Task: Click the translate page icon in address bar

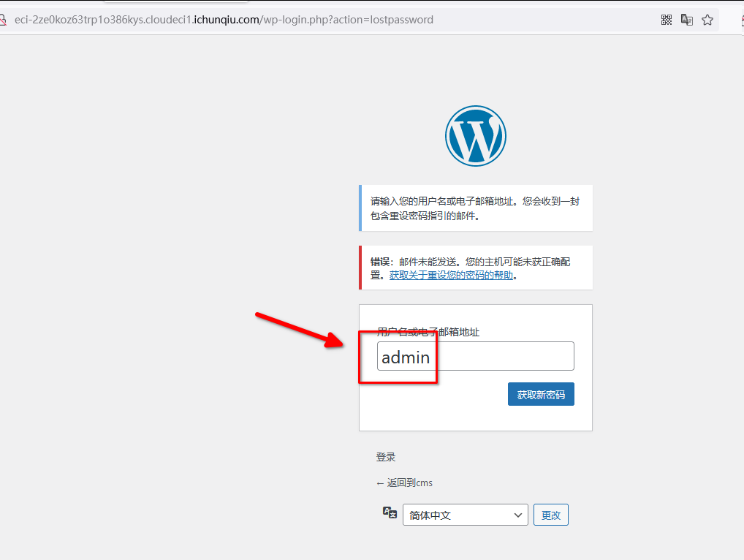Action: pos(687,20)
